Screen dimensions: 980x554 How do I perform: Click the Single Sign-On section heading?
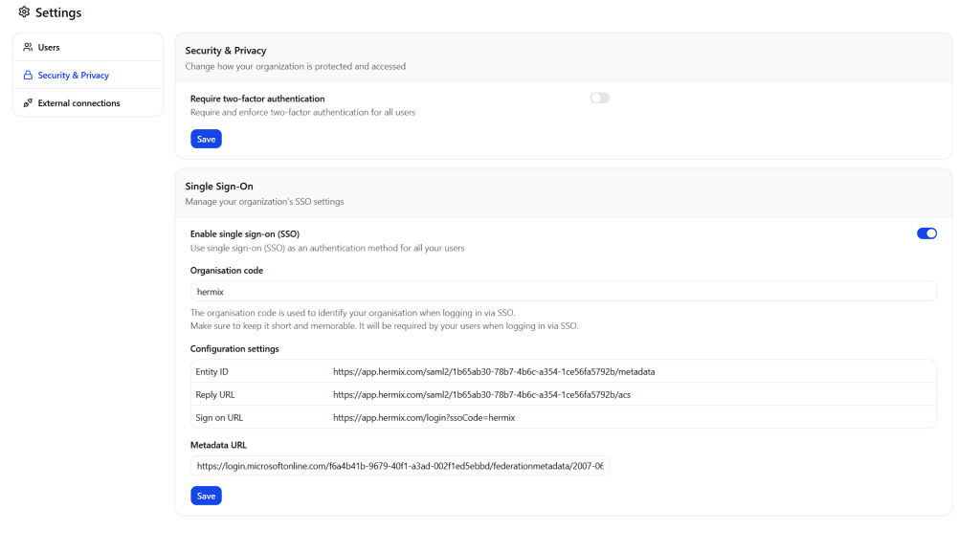pos(219,187)
